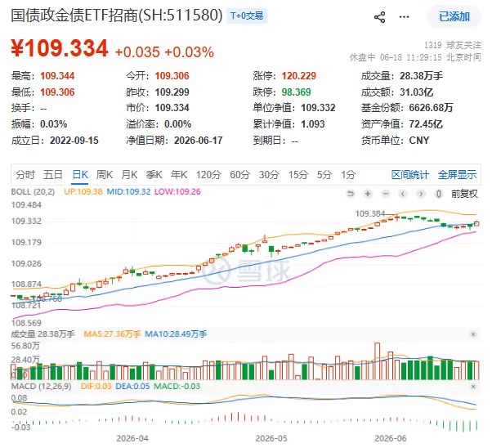Click the T+0交易 tag
492x448 pixels.
coord(247,16)
